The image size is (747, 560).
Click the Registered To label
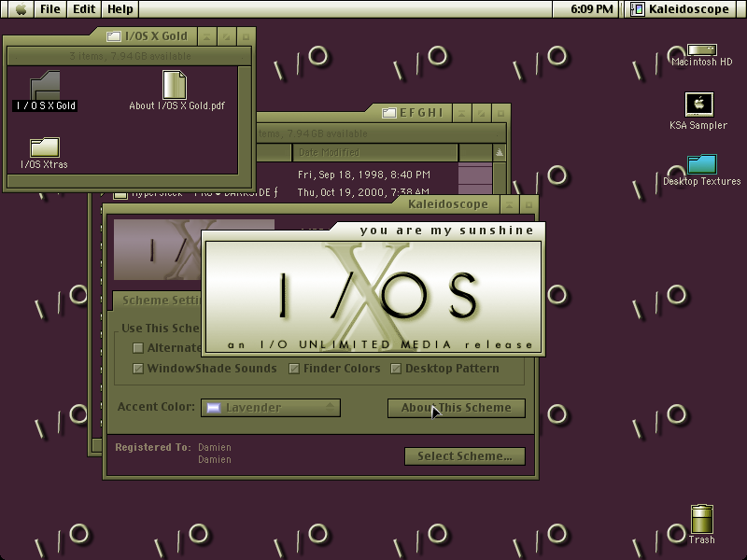153,447
